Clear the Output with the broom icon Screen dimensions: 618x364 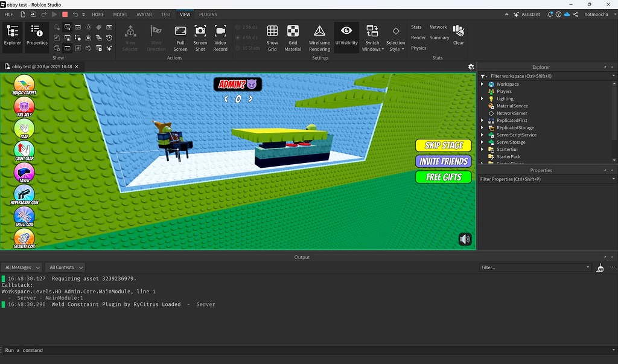[600, 267]
